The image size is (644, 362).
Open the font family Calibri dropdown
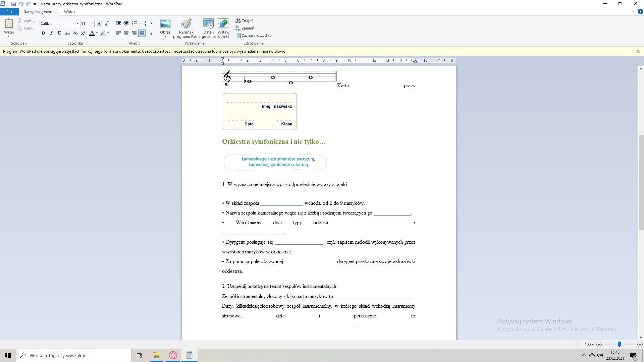(x=77, y=23)
